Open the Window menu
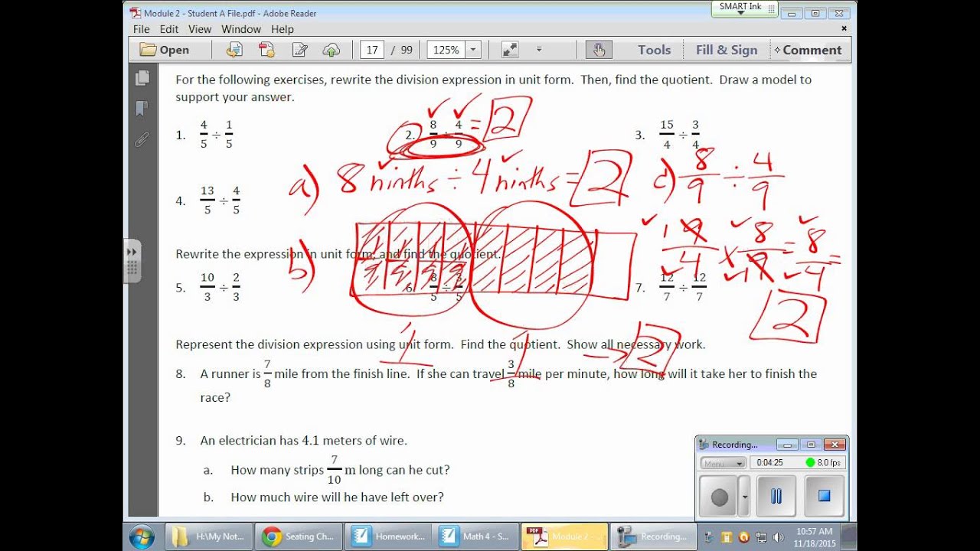Image resolution: width=980 pixels, height=551 pixels. coord(241,29)
